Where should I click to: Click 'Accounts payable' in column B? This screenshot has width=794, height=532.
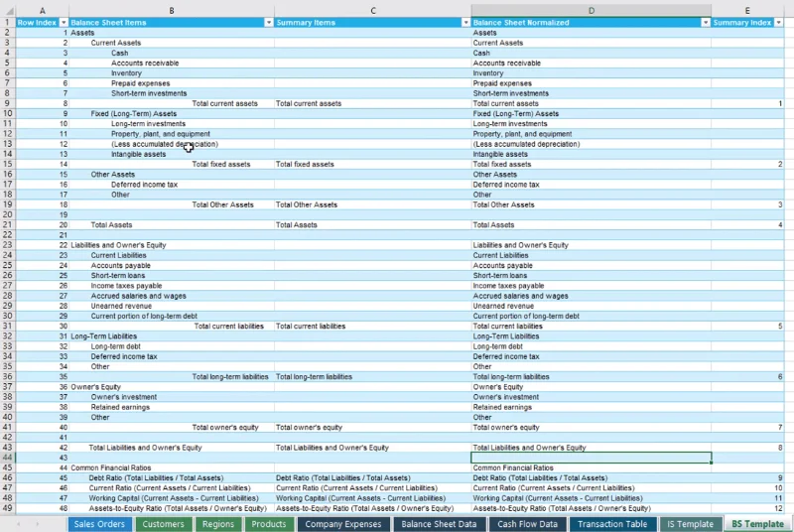(120, 265)
